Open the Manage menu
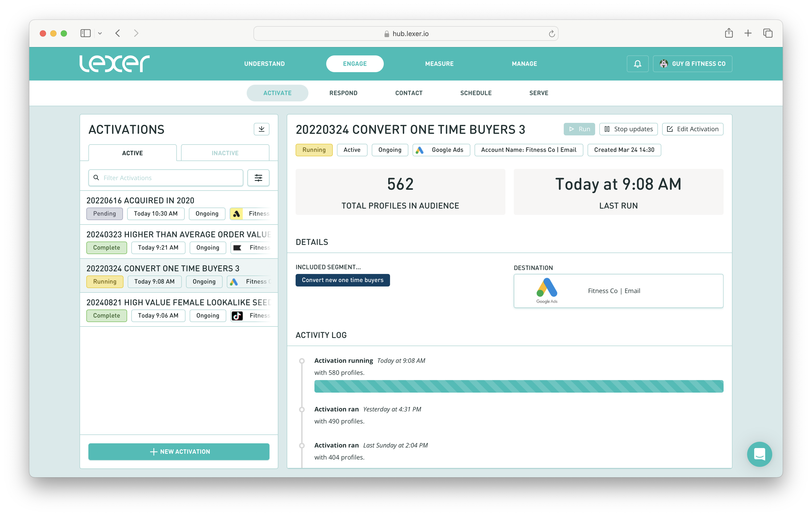This screenshot has width=812, height=516. tap(524, 64)
